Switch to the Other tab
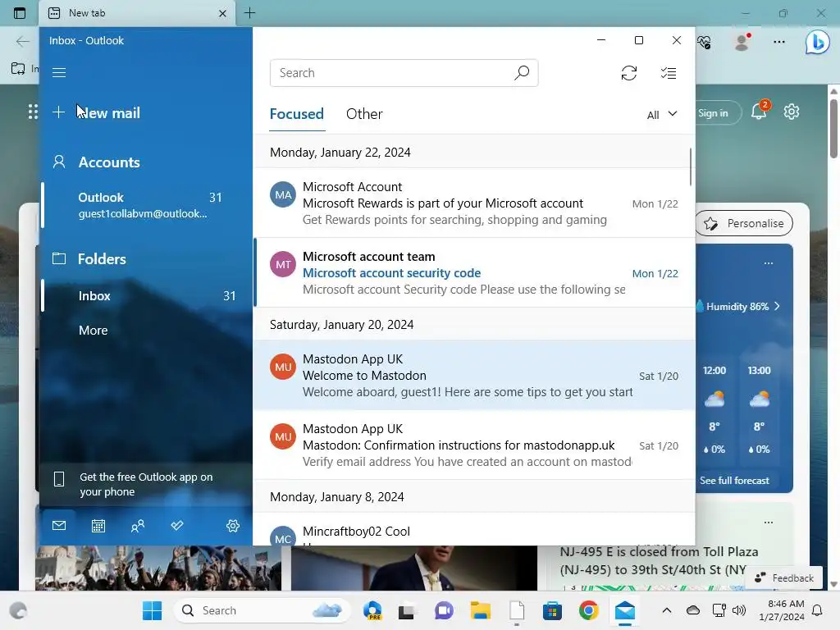840x630 pixels. (x=364, y=114)
